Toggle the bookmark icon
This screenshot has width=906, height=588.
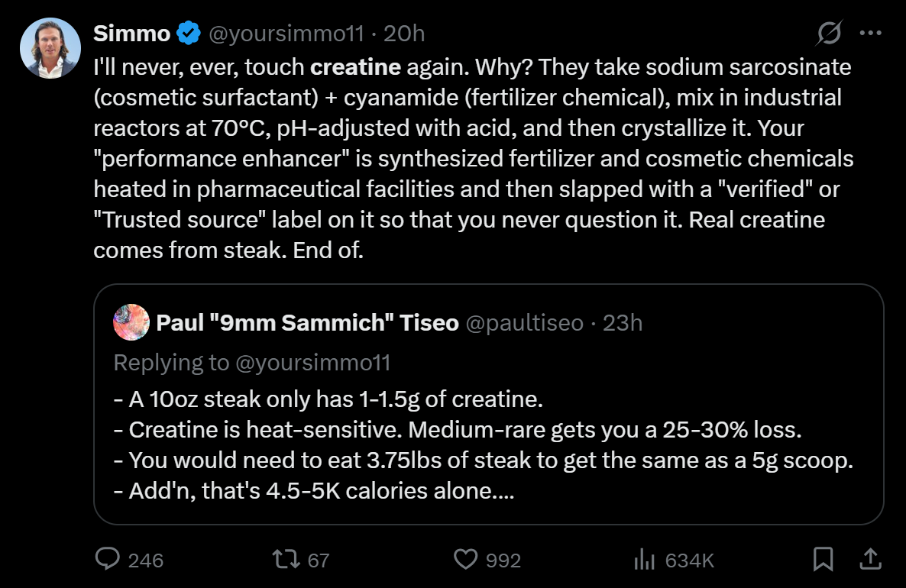[823, 560]
